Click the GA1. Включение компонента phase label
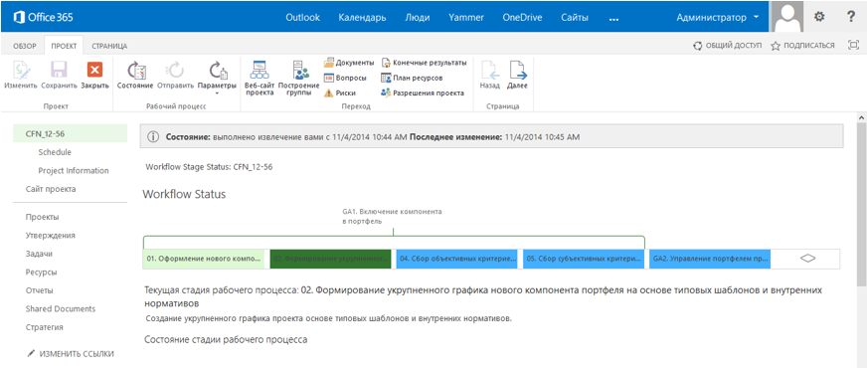 [392, 217]
